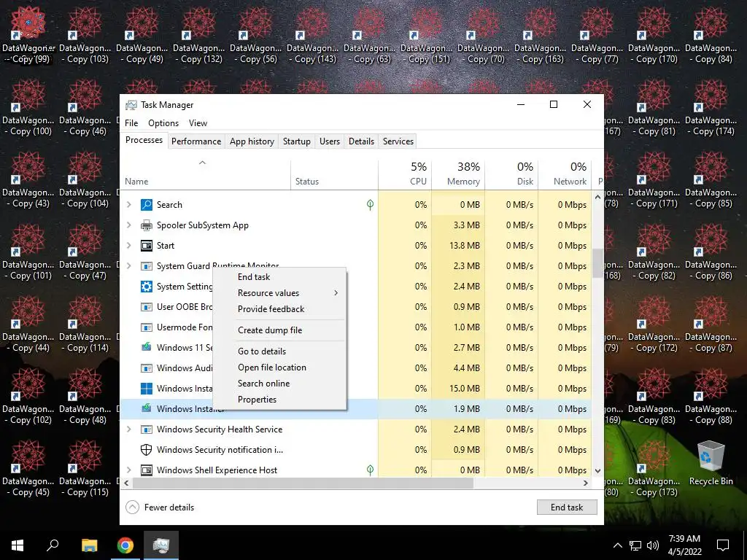Open the Recycle Bin desktop icon
The width and height of the screenshot is (747, 560).
point(711,463)
